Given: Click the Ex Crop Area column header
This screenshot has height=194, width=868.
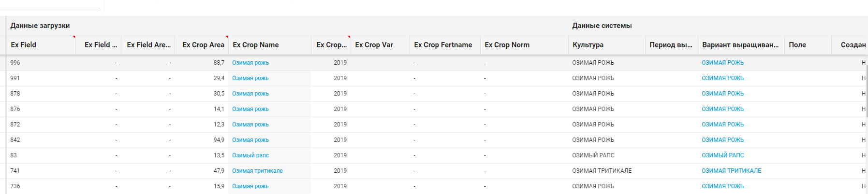Looking at the screenshot, I should click(203, 45).
